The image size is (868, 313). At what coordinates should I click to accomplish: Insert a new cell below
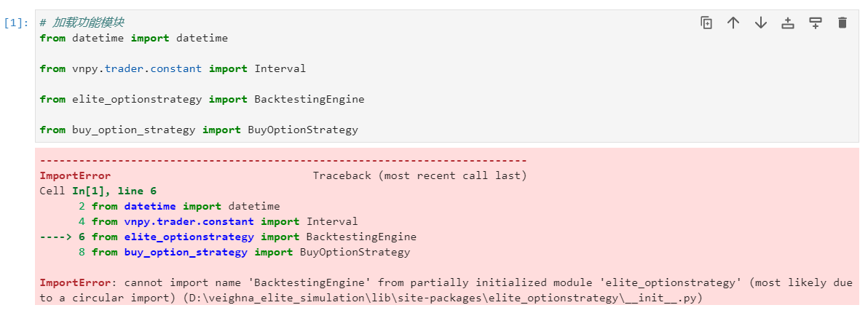coord(816,23)
